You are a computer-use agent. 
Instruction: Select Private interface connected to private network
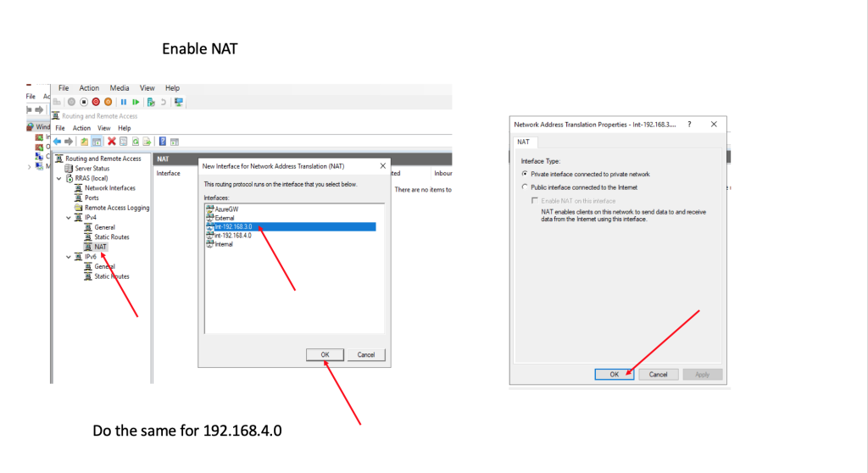525,174
